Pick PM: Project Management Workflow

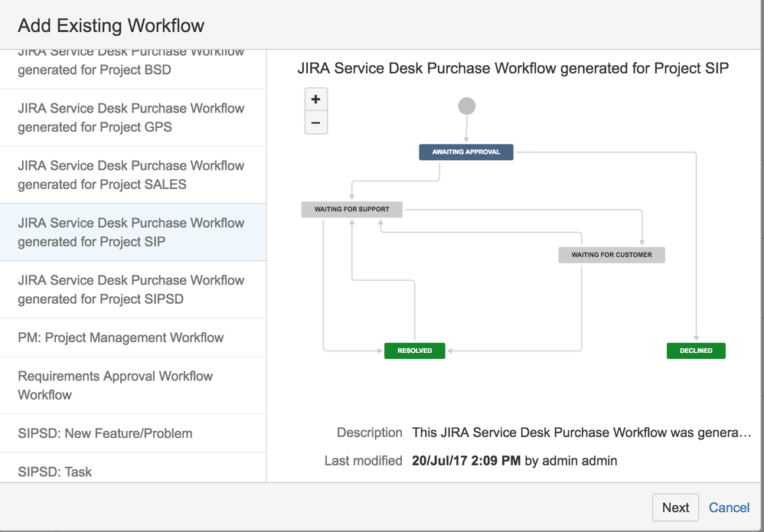pyautogui.click(x=132, y=338)
